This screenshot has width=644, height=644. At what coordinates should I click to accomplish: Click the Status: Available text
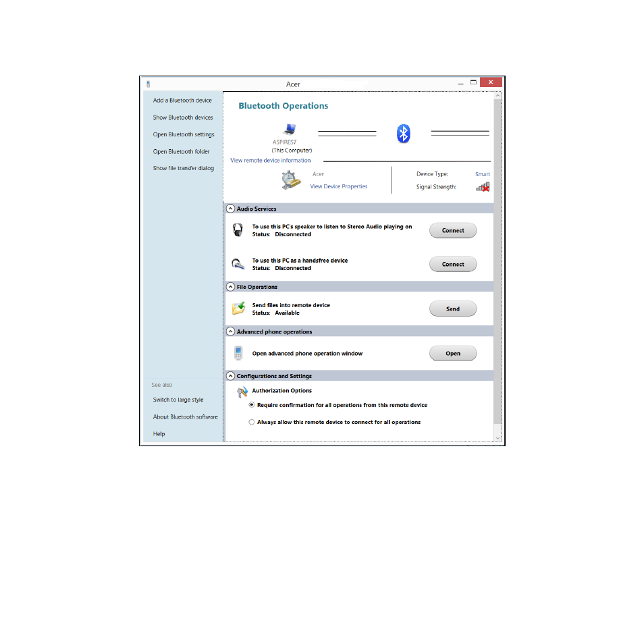click(275, 313)
